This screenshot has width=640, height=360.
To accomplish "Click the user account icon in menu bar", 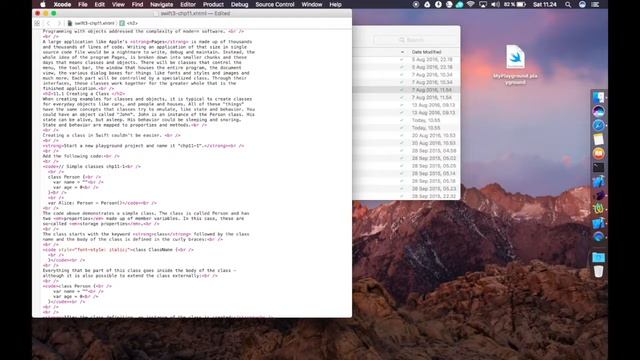I will click(x=582, y=4).
